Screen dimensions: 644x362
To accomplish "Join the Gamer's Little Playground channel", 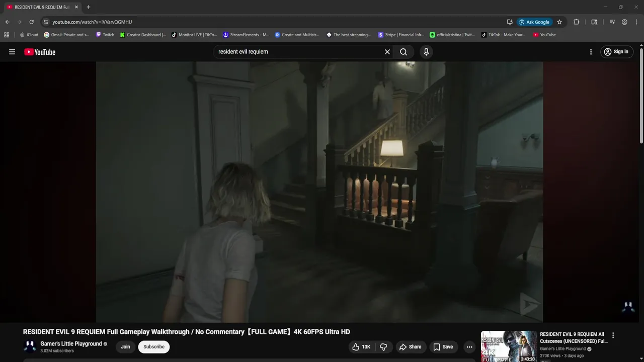I will pos(125,347).
